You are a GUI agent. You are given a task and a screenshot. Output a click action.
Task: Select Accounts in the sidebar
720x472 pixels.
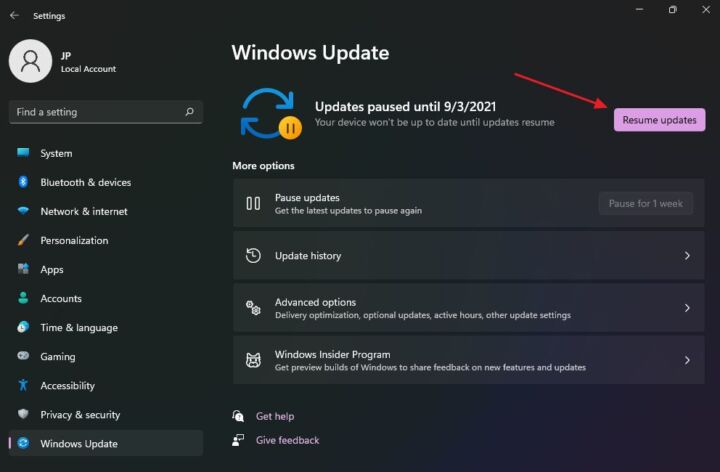pyautogui.click(x=106, y=298)
